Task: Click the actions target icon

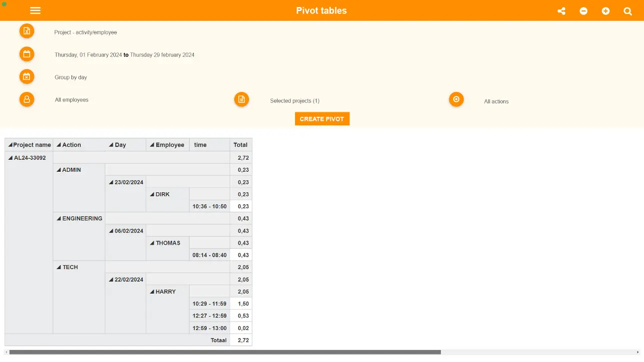Action: coord(456,99)
